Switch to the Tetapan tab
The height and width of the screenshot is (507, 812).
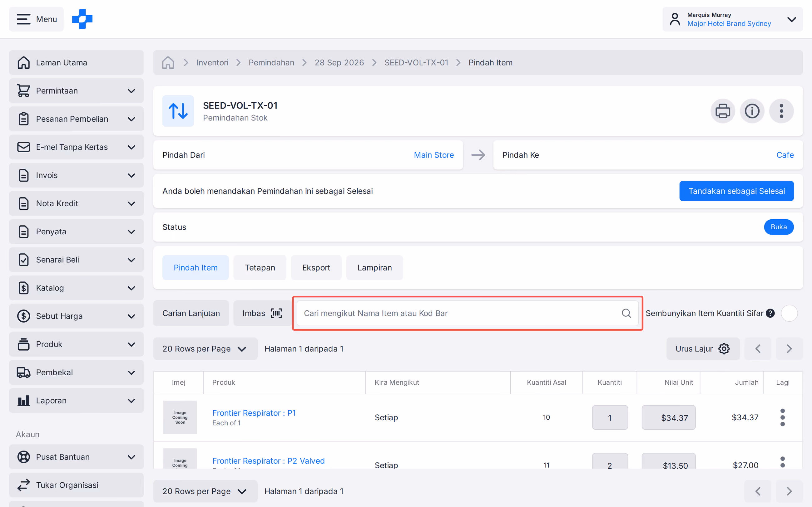(x=260, y=268)
